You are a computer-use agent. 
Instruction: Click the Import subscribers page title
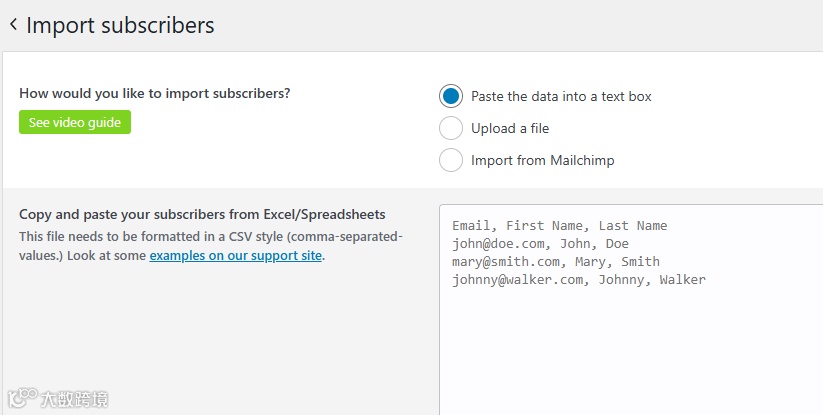(x=120, y=25)
